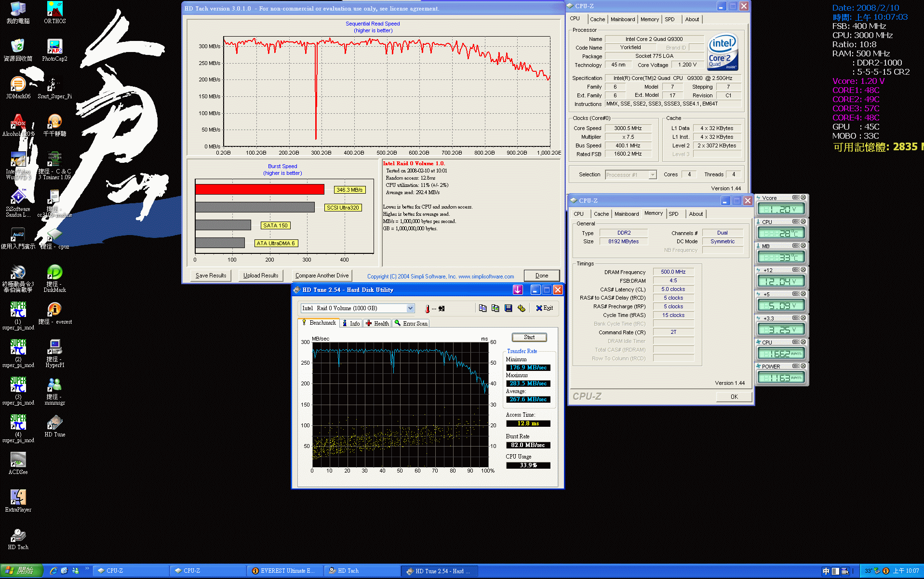Copy screenshot icon in HD Tune toolbar
Image resolution: width=924 pixels, height=579 pixels.
click(x=495, y=308)
